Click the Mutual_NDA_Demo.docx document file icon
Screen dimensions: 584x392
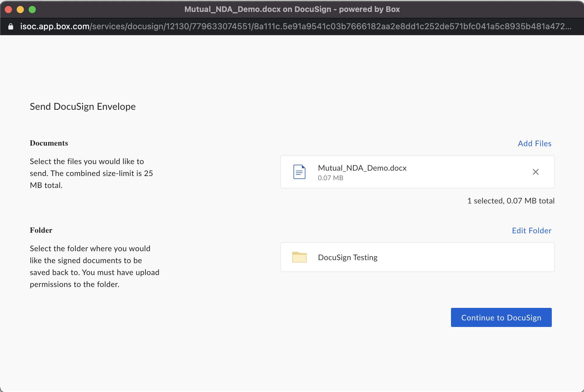tap(299, 172)
